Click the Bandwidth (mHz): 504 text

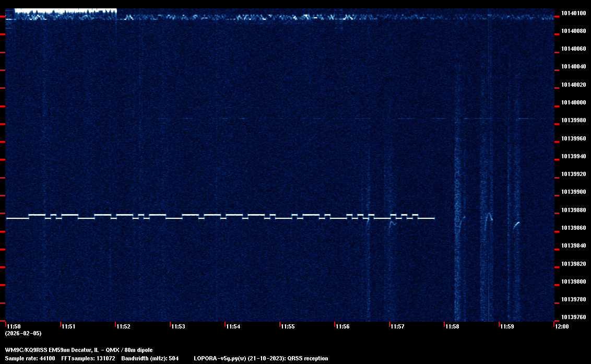point(150,358)
